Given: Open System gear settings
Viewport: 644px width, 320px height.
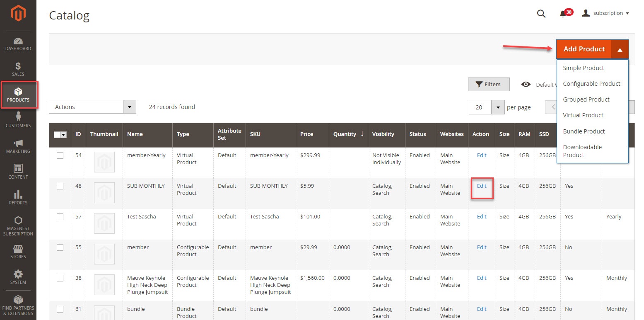Looking at the screenshot, I should coord(18,277).
